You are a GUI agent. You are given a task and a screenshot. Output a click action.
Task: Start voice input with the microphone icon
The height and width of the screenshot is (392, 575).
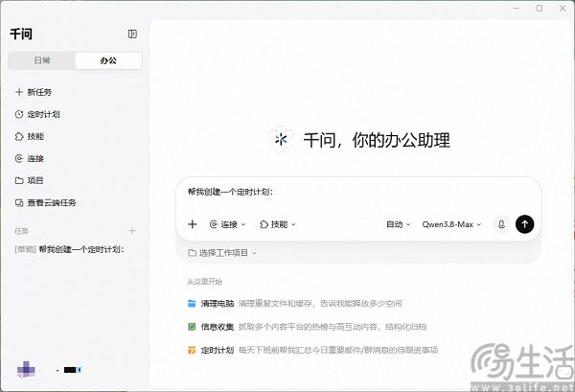(x=501, y=224)
